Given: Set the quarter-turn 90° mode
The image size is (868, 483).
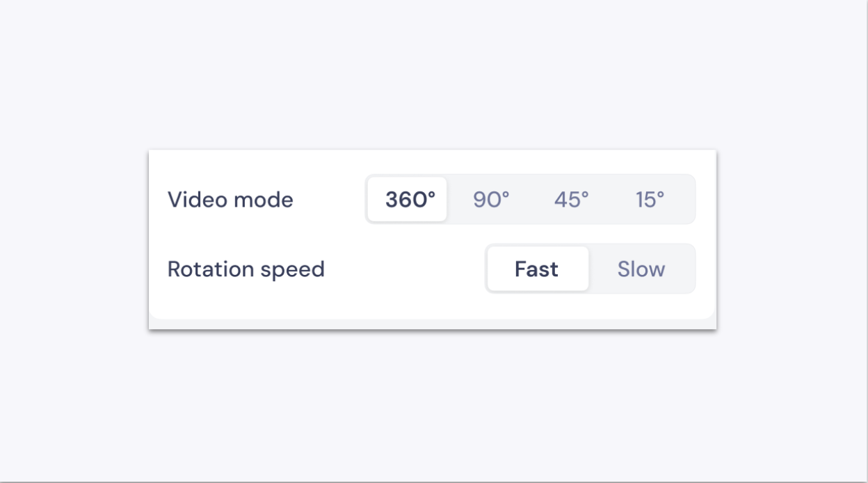Looking at the screenshot, I should [x=491, y=200].
